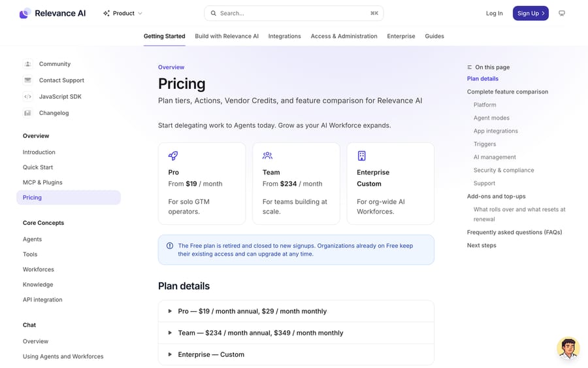Jump to Security & compliance section
Image resolution: width=588 pixels, height=368 pixels.
tap(504, 170)
